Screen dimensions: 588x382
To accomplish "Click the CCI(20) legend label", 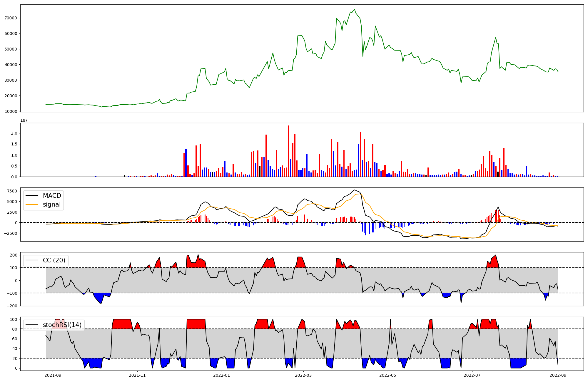I will coord(54,260).
